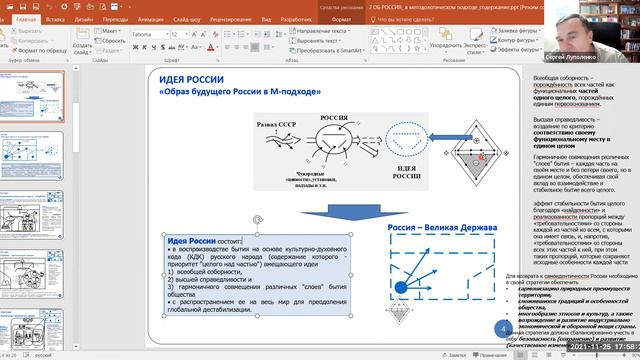Toggle Italic (К) formatting
Viewport: 640px width, 360px height.
[x=144, y=47]
